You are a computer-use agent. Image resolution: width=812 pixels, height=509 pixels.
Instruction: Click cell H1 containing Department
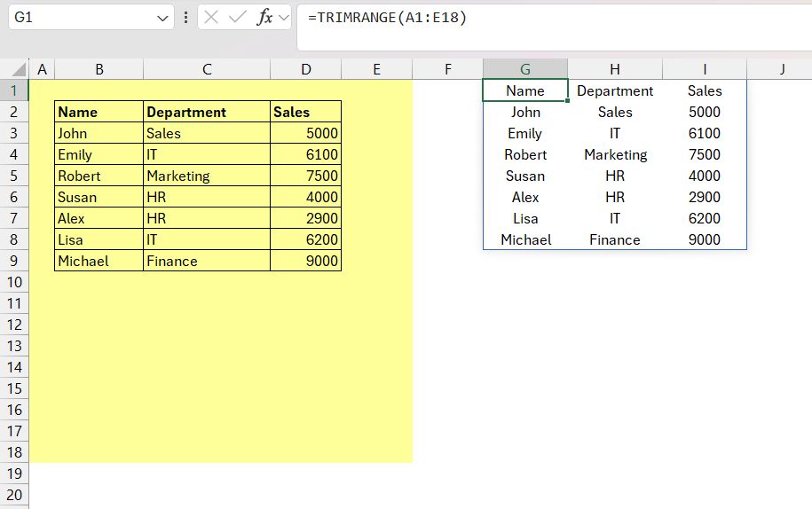point(615,90)
